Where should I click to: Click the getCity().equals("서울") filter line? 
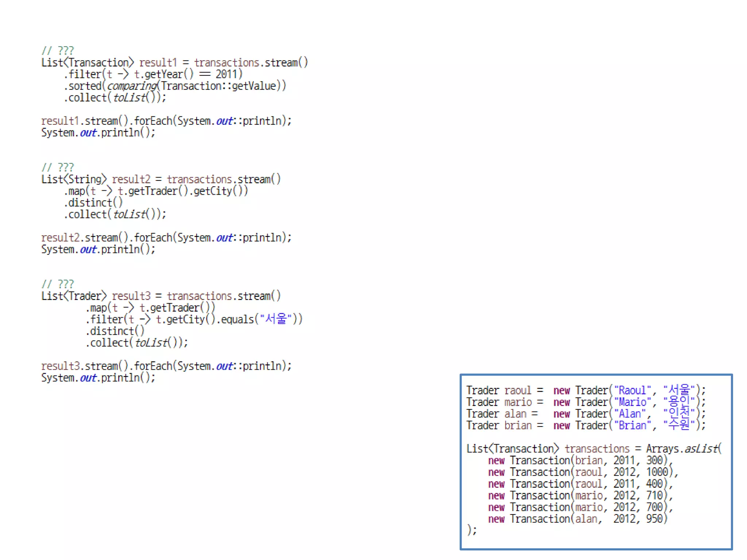point(194,319)
